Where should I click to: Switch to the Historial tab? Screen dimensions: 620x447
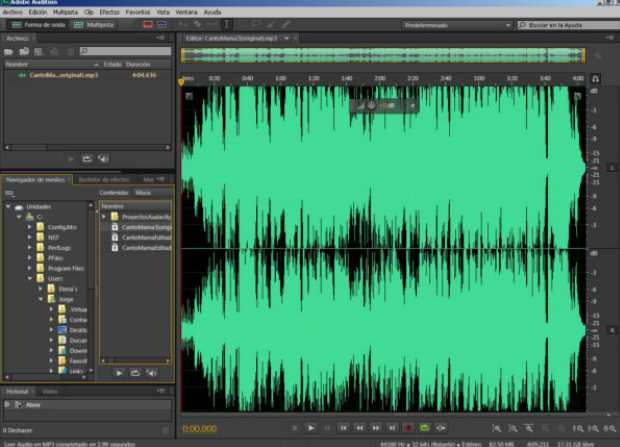point(18,391)
